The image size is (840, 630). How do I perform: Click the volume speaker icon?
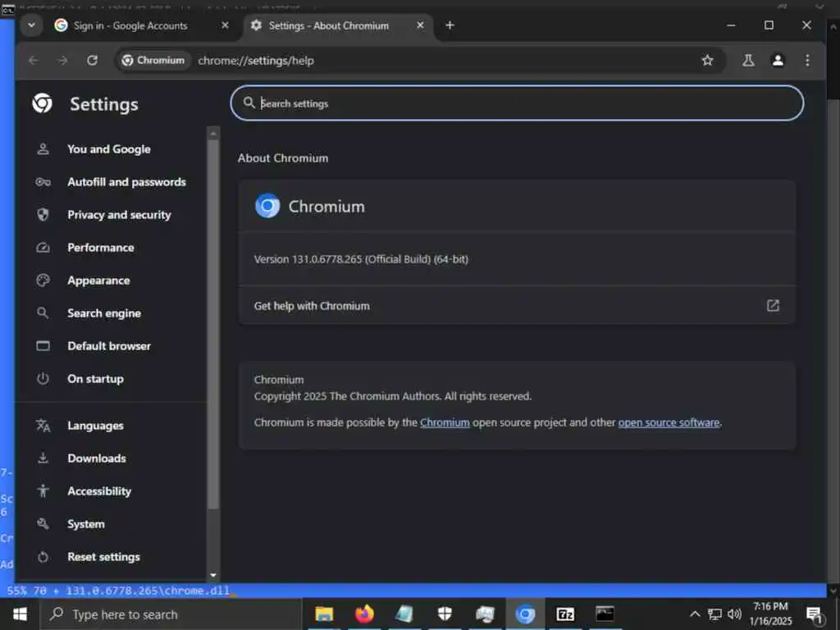click(x=734, y=614)
